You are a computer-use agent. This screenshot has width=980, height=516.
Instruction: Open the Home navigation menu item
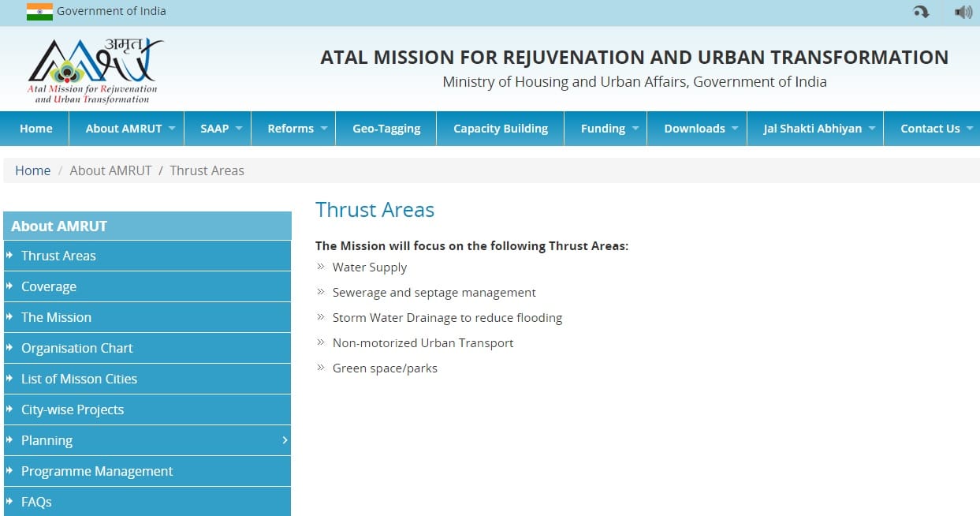click(35, 129)
